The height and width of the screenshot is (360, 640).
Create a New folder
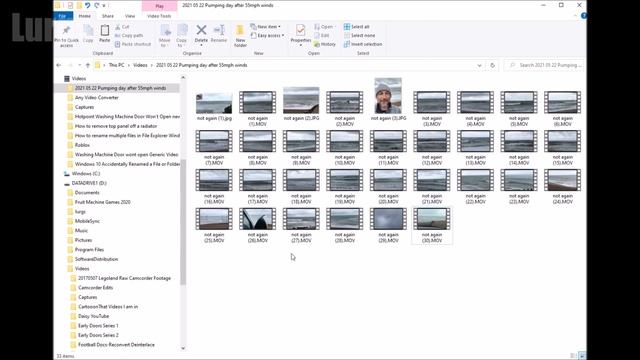[x=240, y=36]
